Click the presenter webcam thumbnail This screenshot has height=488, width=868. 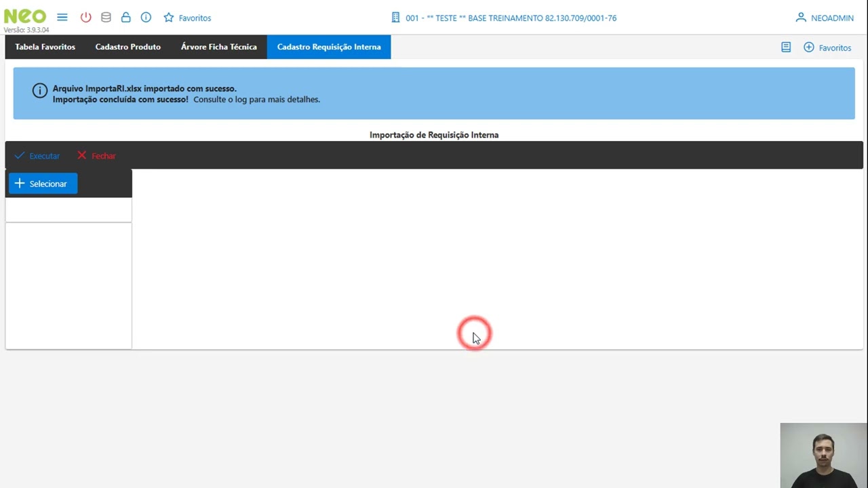tap(824, 455)
